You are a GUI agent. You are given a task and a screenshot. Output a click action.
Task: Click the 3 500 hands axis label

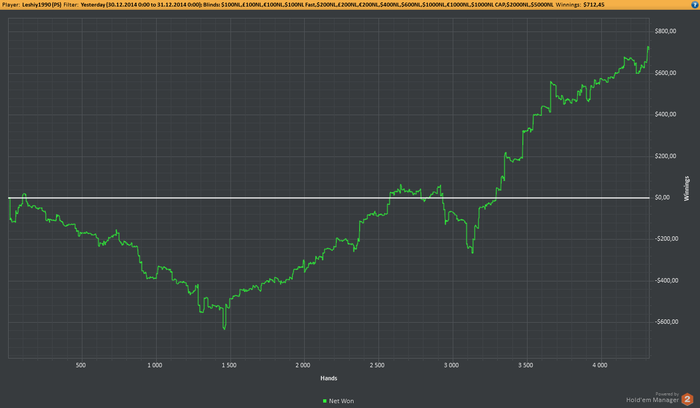coord(526,365)
